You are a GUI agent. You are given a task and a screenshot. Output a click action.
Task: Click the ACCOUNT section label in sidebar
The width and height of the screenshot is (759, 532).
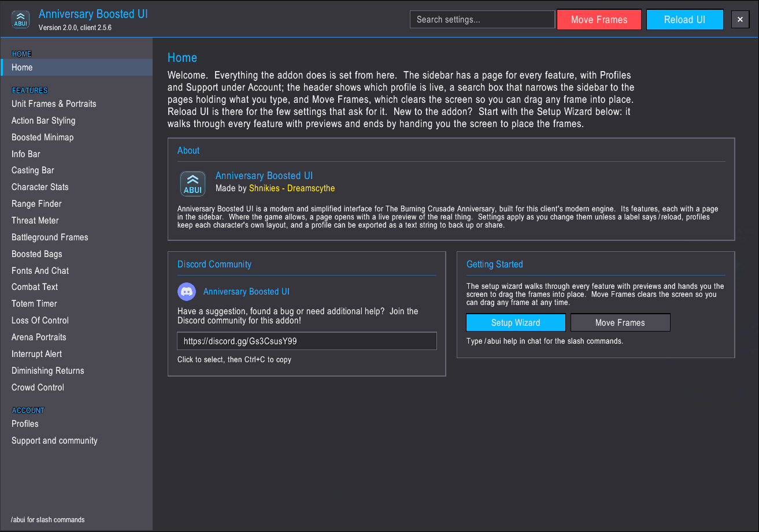click(28, 410)
